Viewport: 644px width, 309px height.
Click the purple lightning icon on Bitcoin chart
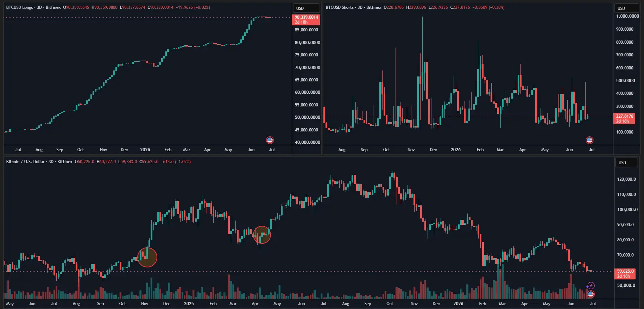pyautogui.click(x=591, y=286)
